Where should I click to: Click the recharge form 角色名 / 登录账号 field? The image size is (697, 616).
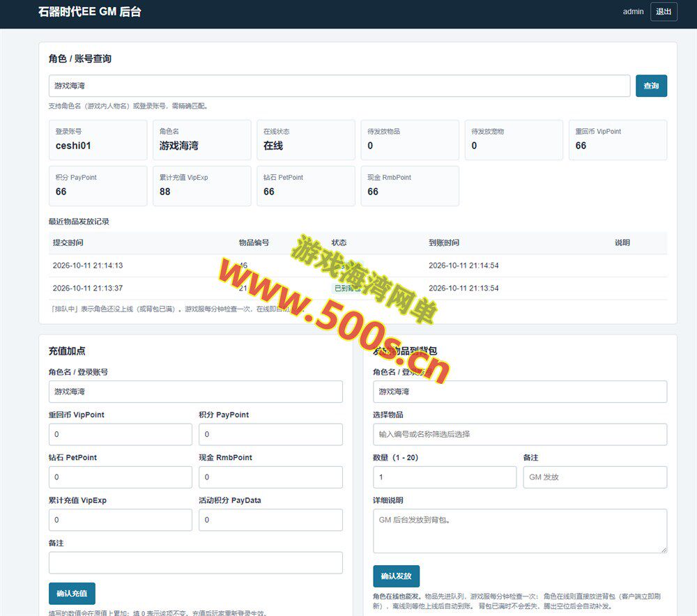click(196, 392)
